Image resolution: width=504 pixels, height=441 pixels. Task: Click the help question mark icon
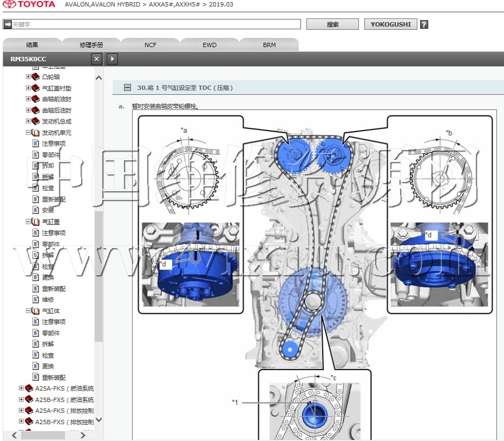click(x=424, y=24)
